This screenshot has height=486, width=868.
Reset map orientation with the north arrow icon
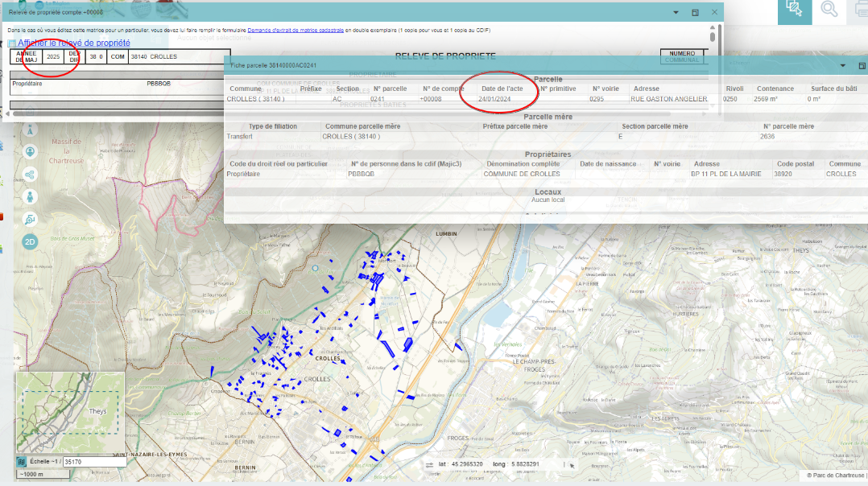pyautogui.click(x=30, y=130)
